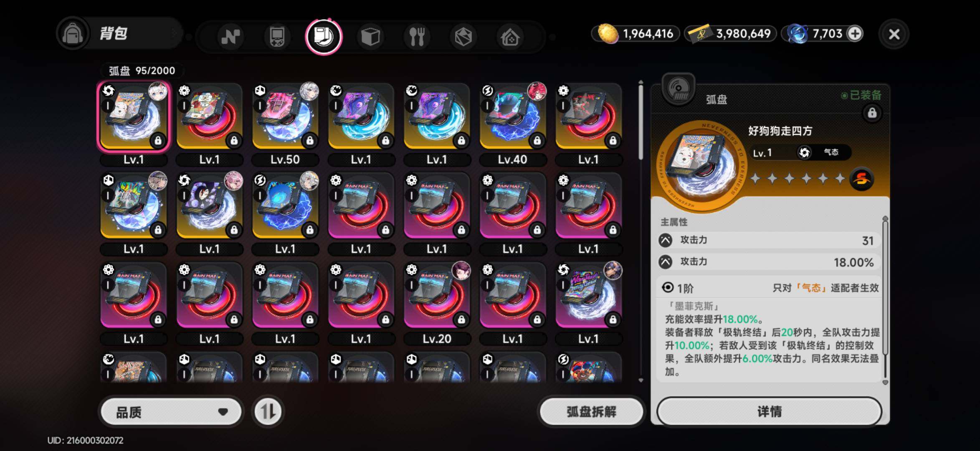Screen dimensions: 980x451
Task: Open 详情 for the selected disc
Action: [x=769, y=411]
